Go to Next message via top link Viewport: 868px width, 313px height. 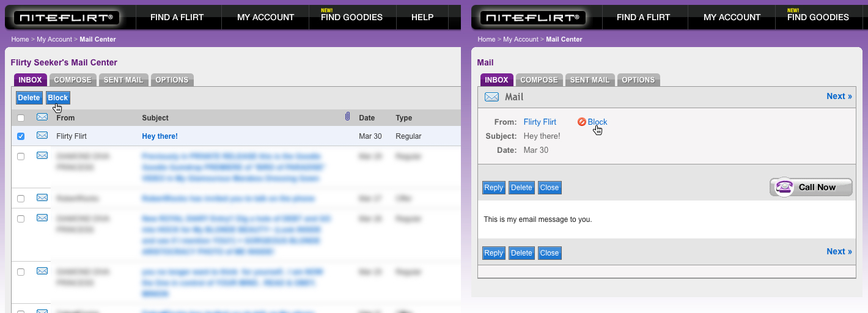(x=839, y=96)
